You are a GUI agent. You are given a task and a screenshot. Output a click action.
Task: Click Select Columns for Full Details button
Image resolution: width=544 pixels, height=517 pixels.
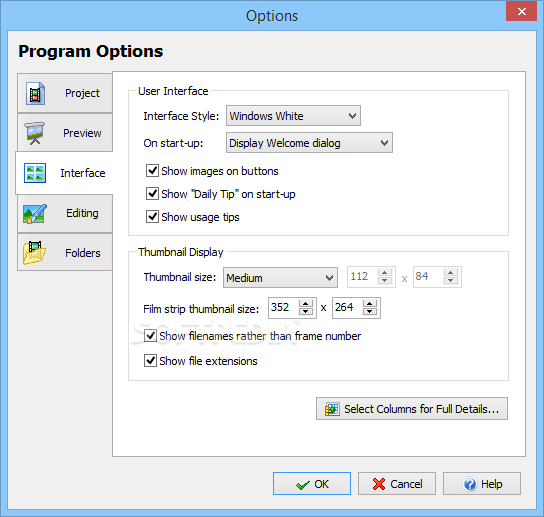point(412,409)
